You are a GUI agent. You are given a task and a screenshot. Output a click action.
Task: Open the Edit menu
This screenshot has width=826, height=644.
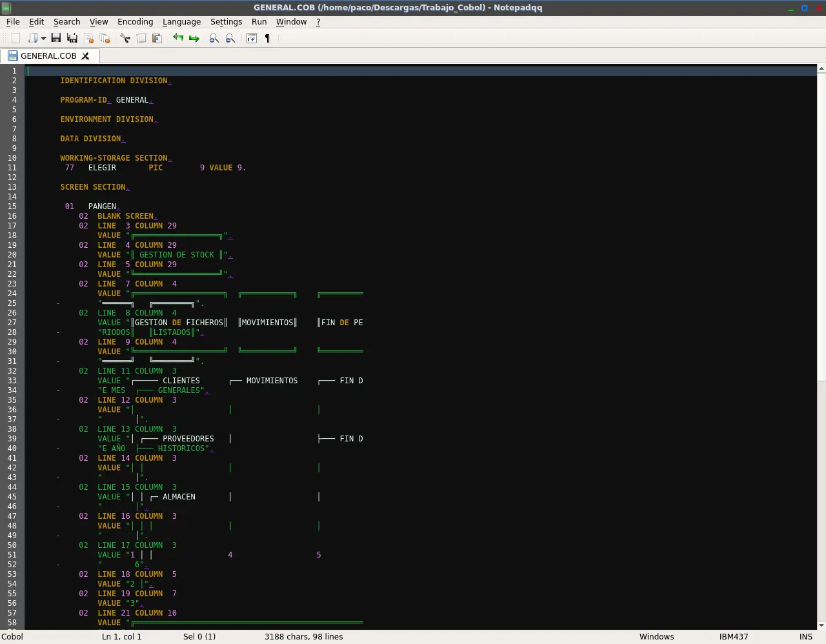point(37,21)
